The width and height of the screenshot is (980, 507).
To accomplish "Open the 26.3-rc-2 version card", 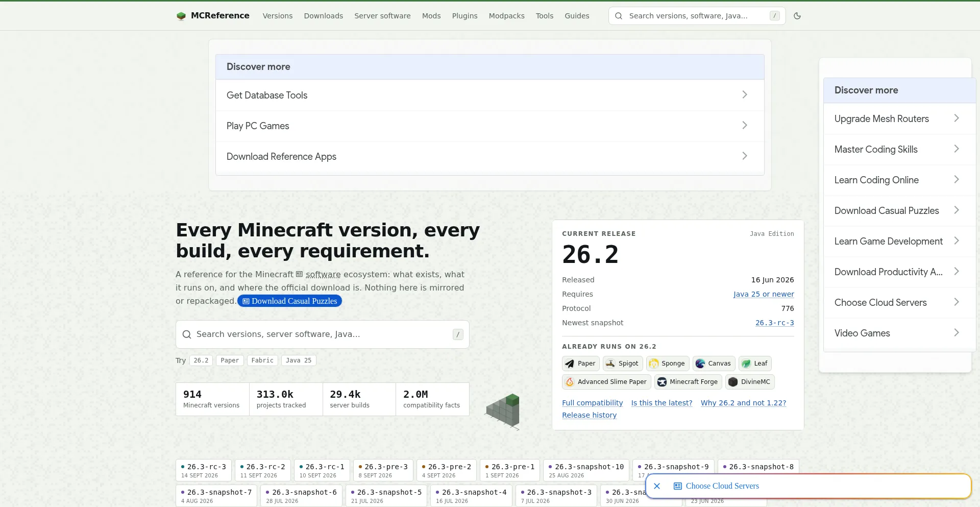I will click(263, 470).
